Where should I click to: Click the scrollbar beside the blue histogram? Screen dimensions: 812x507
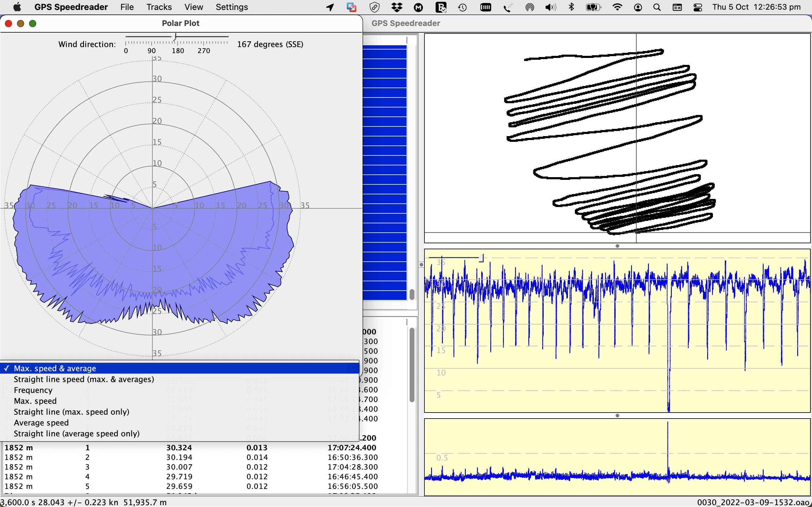tap(412, 295)
